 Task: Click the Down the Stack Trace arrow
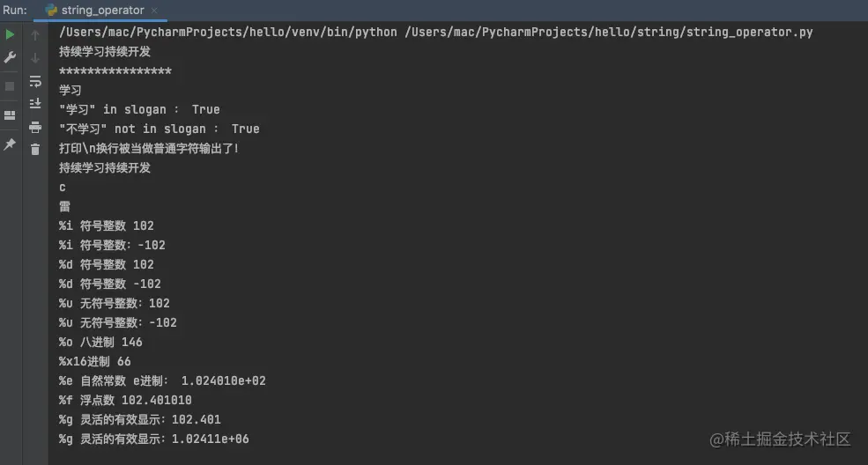pyautogui.click(x=35, y=58)
